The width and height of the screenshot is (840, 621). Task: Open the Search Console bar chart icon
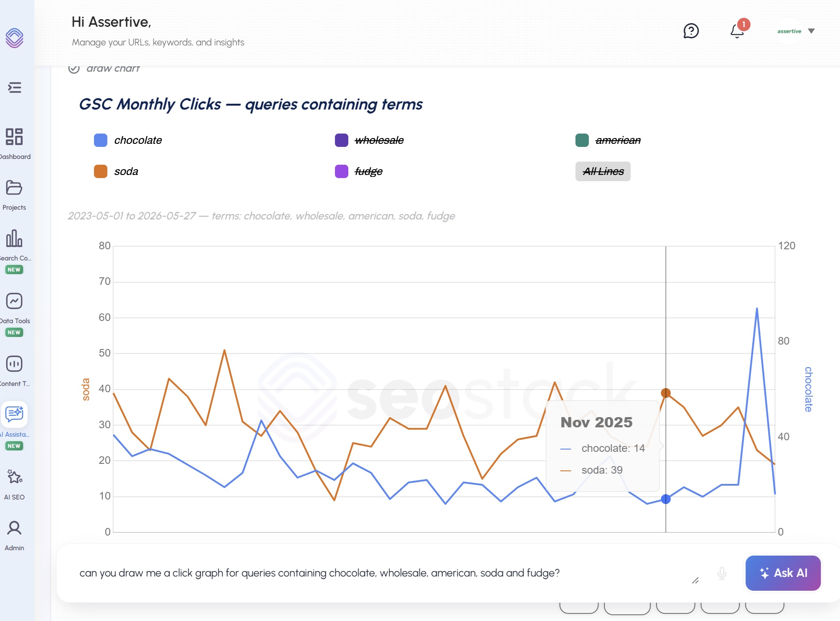[x=14, y=238]
